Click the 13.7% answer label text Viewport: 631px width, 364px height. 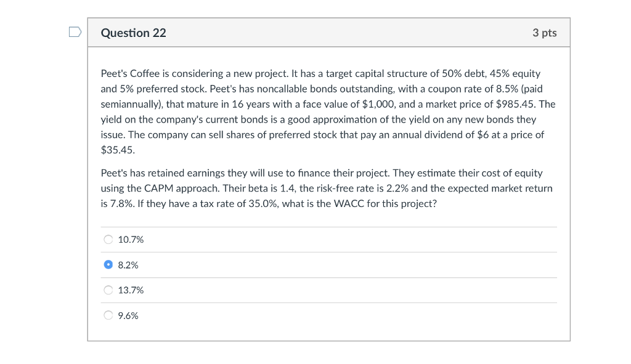[131, 290]
